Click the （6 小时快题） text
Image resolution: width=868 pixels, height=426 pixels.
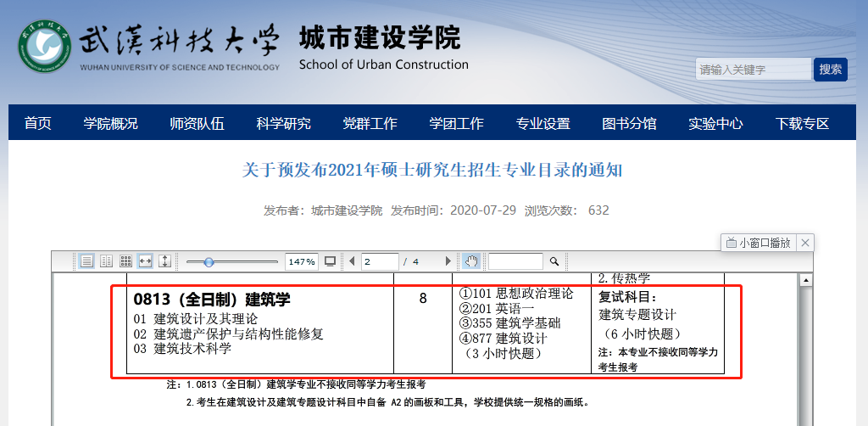(643, 334)
